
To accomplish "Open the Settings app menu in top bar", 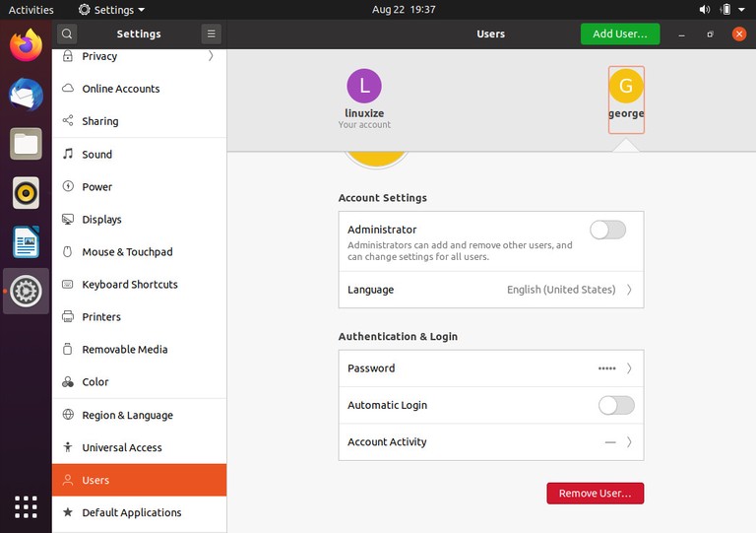I will pos(111,10).
